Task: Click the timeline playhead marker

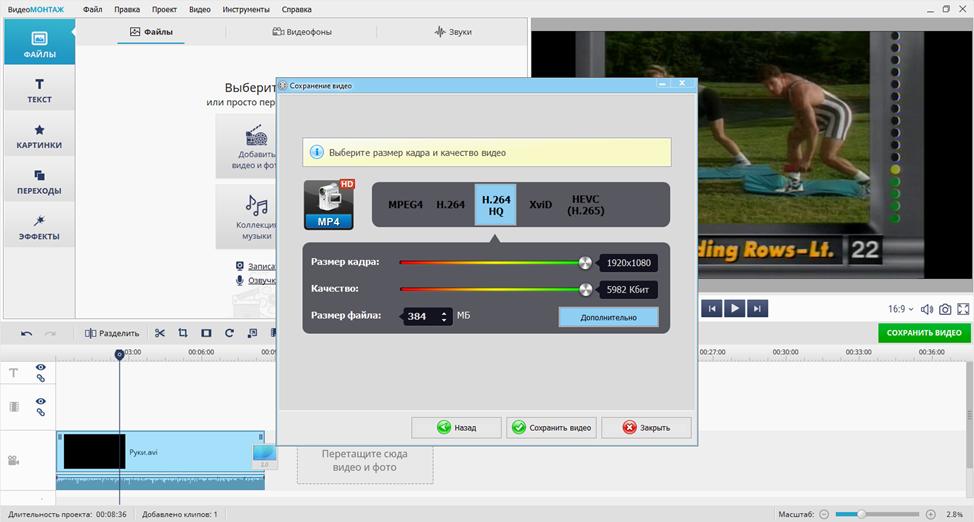Action: coord(119,354)
